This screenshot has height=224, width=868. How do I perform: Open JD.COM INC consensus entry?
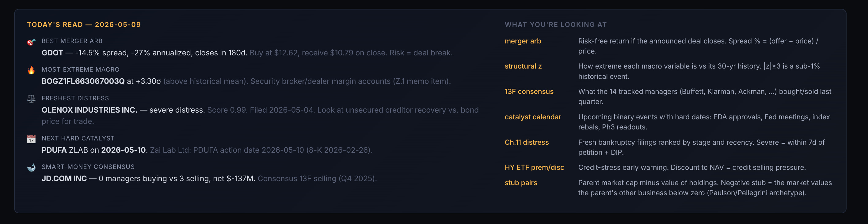point(64,179)
